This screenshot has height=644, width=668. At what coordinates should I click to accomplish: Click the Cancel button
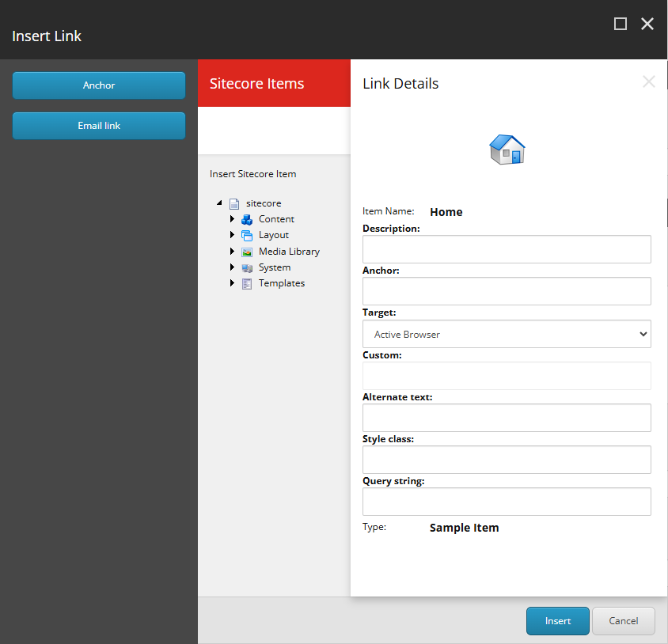point(623,621)
